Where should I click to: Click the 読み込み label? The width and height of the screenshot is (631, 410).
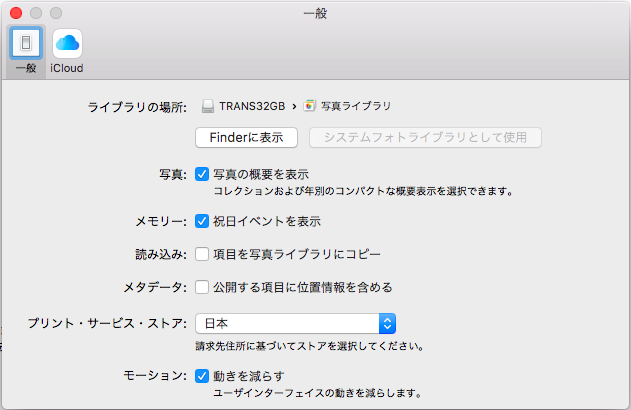tap(161, 254)
